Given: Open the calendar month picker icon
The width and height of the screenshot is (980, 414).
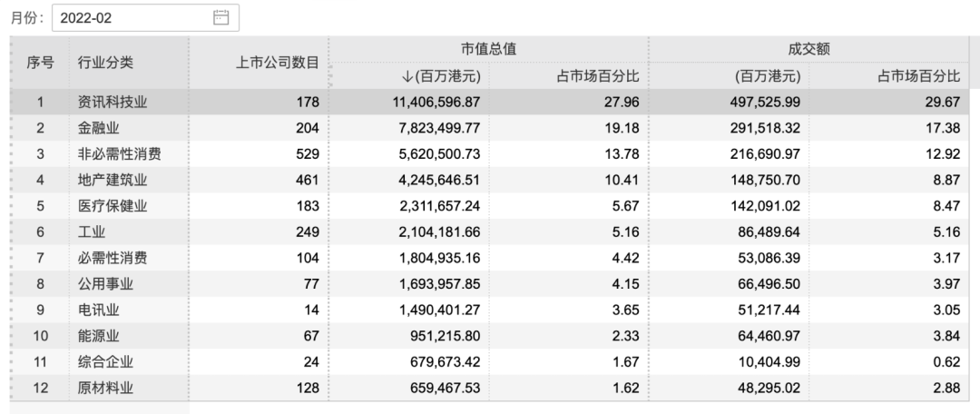Looking at the screenshot, I should (x=220, y=16).
